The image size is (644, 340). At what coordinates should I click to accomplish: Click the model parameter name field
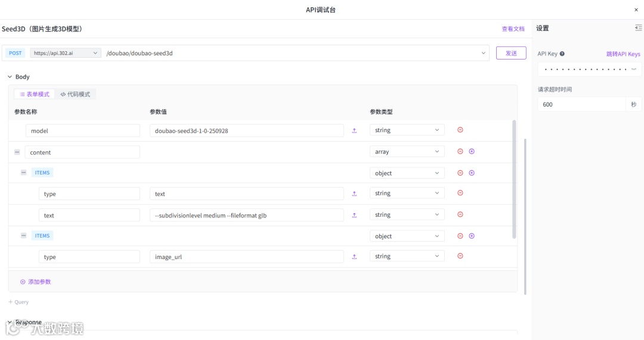pos(82,130)
